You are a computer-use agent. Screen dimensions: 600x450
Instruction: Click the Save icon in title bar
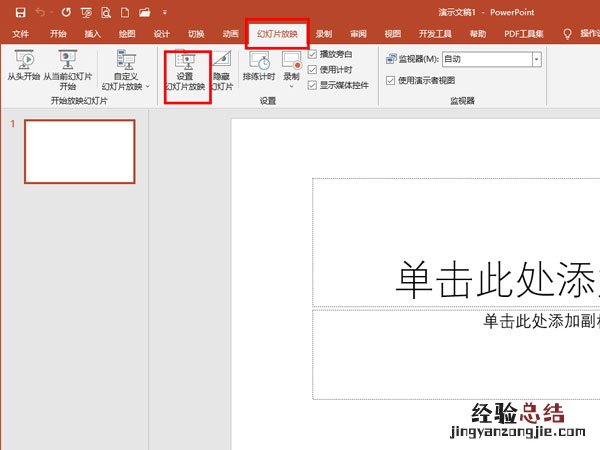(x=19, y=13)
